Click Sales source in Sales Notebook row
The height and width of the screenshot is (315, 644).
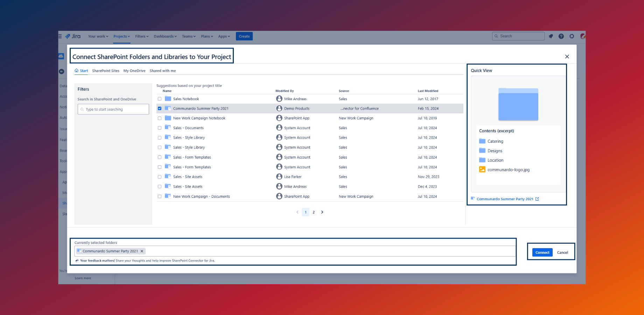click(x=343, y=99)
